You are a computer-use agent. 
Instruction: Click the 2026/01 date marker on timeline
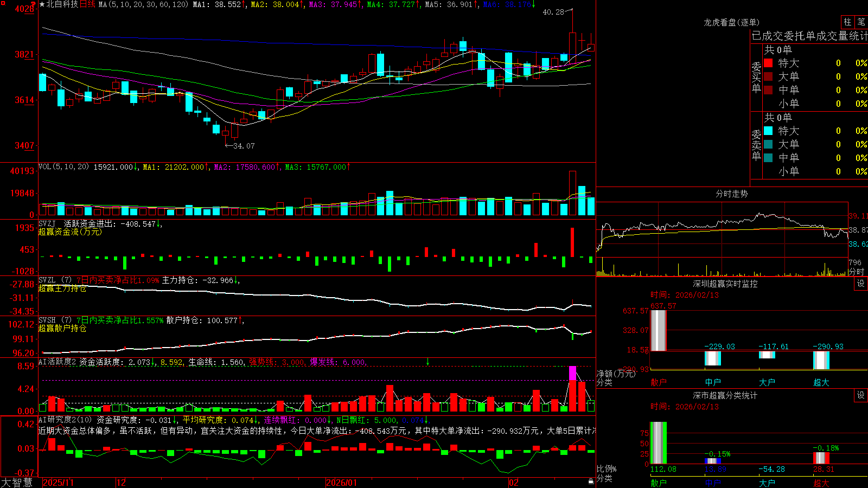pyautogui.click(x=342, y=483)
